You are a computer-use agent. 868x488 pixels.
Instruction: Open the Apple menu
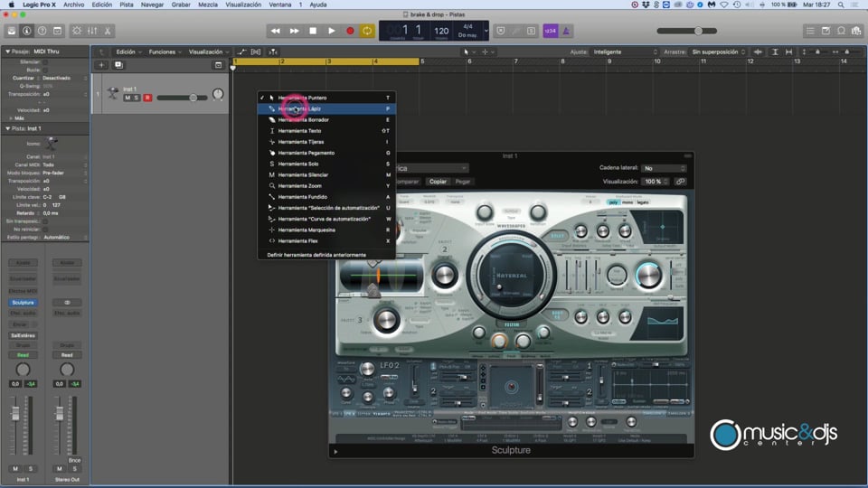click(x=11, y=5)
